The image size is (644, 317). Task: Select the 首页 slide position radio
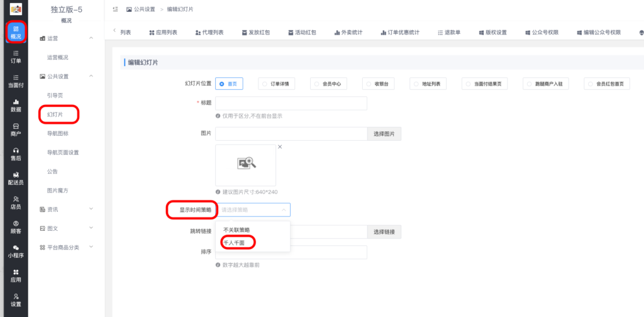(229, 84)
